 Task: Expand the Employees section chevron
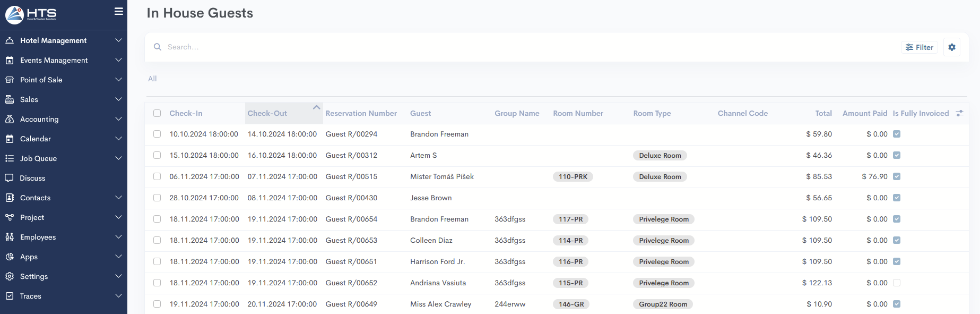click(118, 237)
